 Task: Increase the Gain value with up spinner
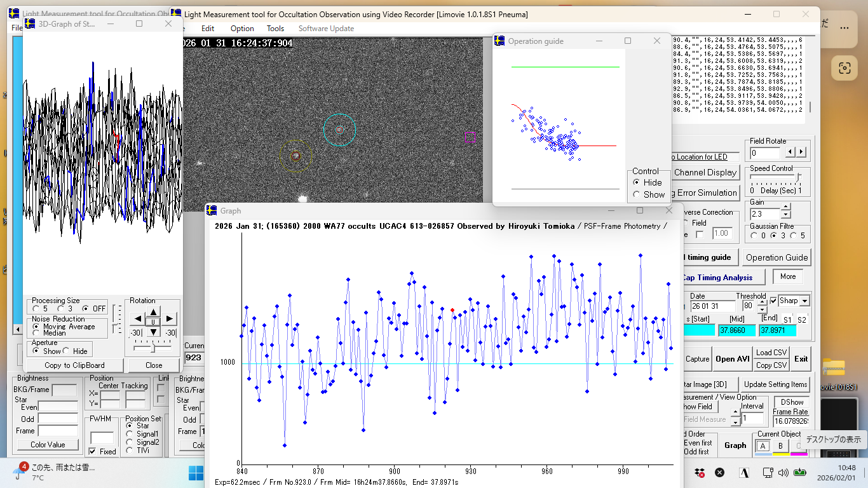coord(786,207)
